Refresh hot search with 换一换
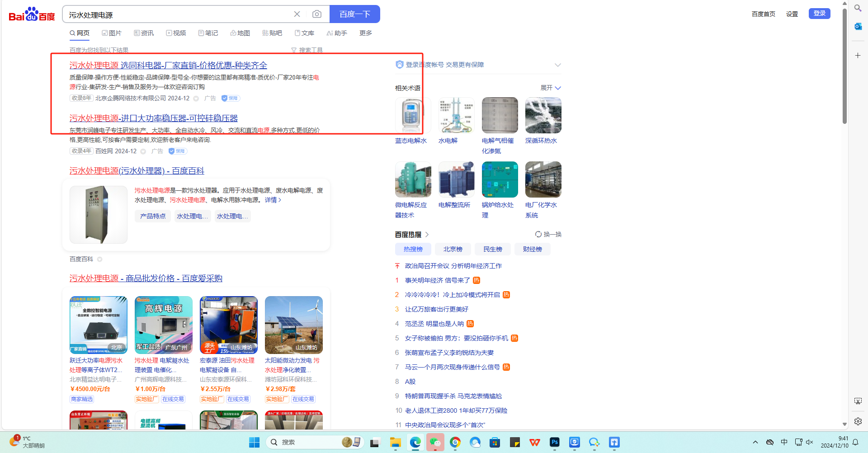The image size is (868, 453). tap(548, 234)
